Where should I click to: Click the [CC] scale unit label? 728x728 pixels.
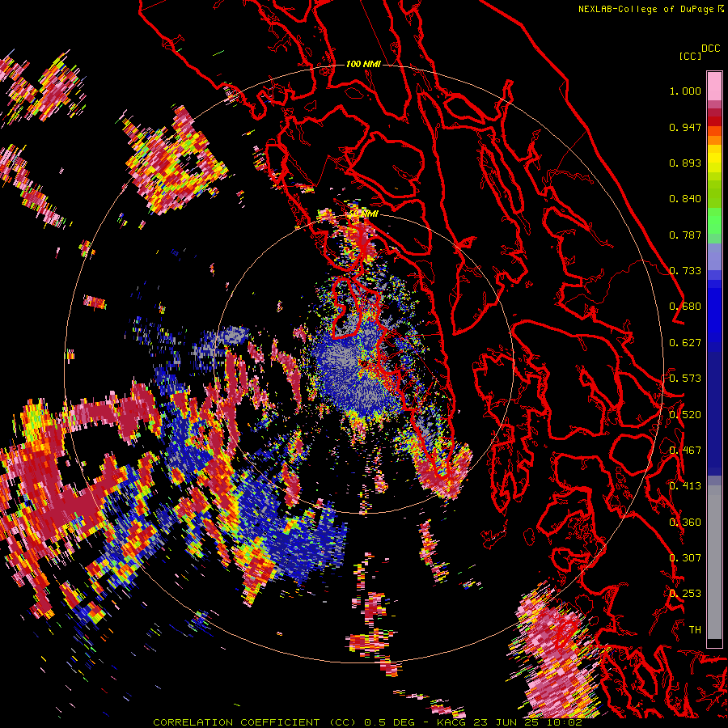tap(690, 56)
